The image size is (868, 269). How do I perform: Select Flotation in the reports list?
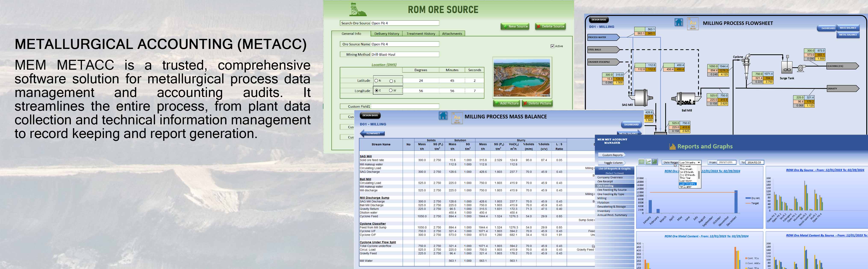615,202
